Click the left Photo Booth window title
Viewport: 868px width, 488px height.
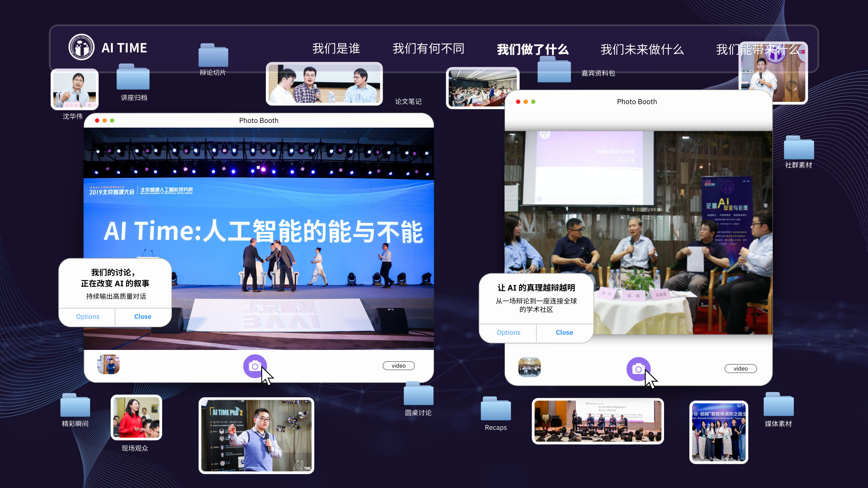point(259,121)
